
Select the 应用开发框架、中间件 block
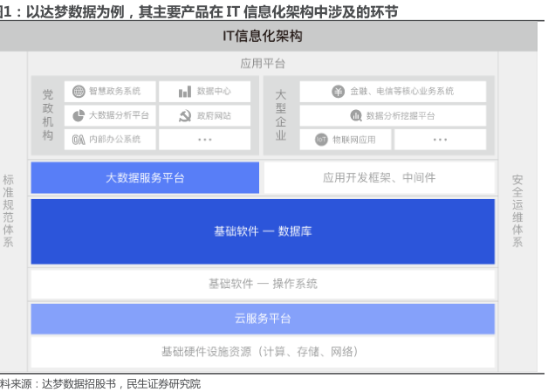click(x=379, y=177)
